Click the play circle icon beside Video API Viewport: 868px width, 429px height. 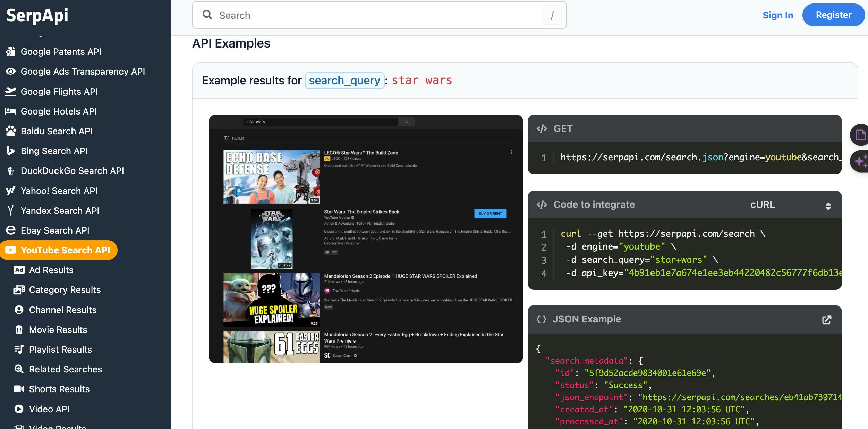pyautogui.click(x=19, y=409)
